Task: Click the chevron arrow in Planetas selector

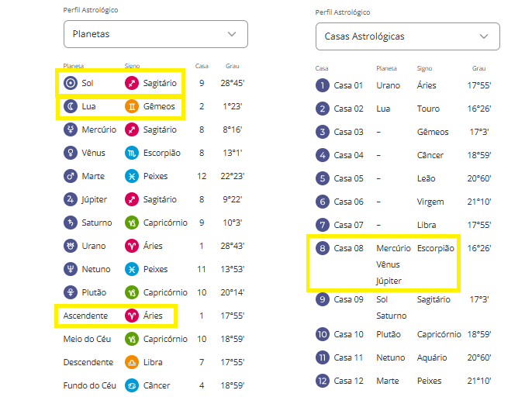Action: [x=232, y=34]
